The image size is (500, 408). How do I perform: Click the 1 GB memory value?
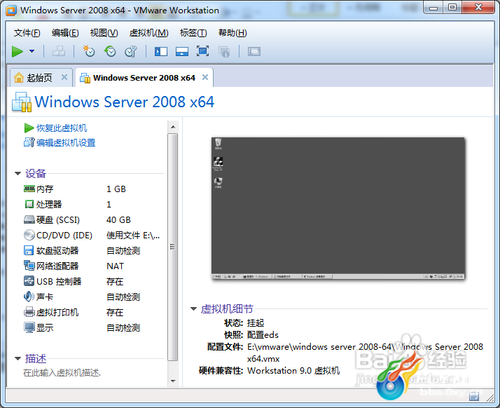coord(116,189)
